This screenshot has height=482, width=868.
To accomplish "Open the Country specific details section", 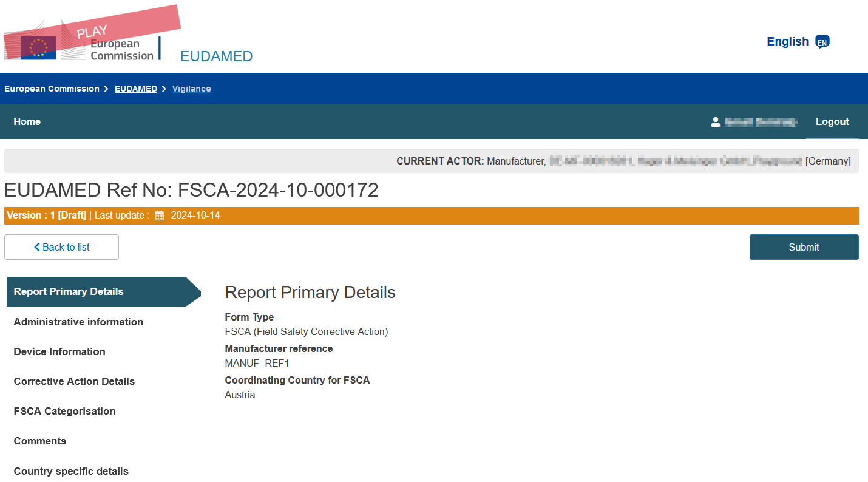I will point(71,471).
